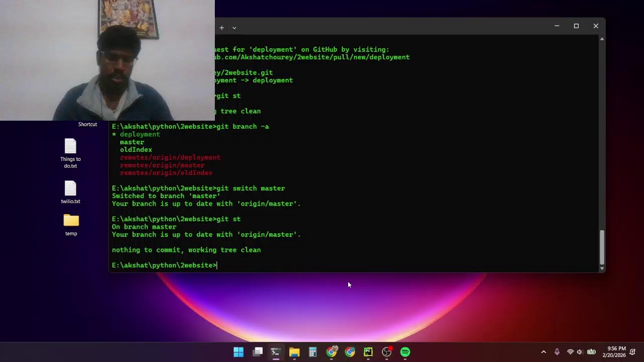Viewport: 644px width, 362px height.
Task: Open Spotify from the taskbar
Action: click(x=405, y=352)
